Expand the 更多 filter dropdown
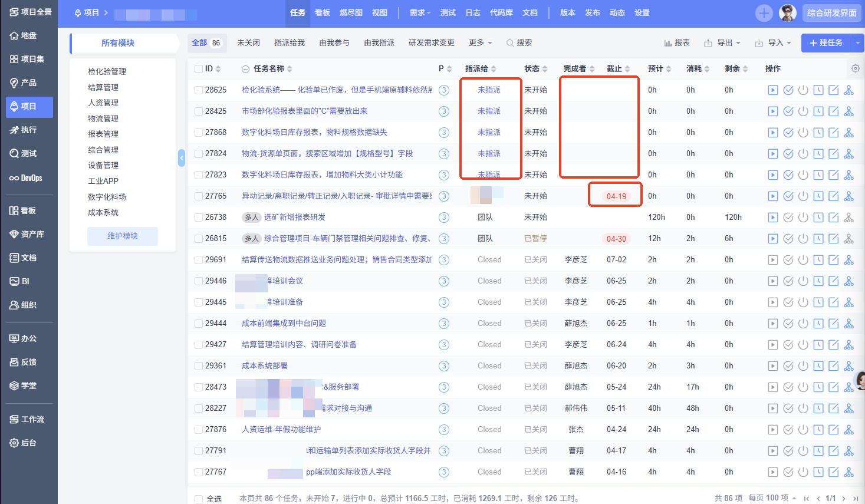 coord(480,42)
